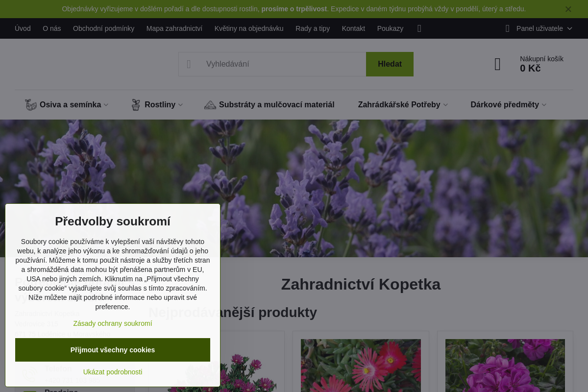Click the Předvolby soukromí dialog title

[x=113, y=221]
